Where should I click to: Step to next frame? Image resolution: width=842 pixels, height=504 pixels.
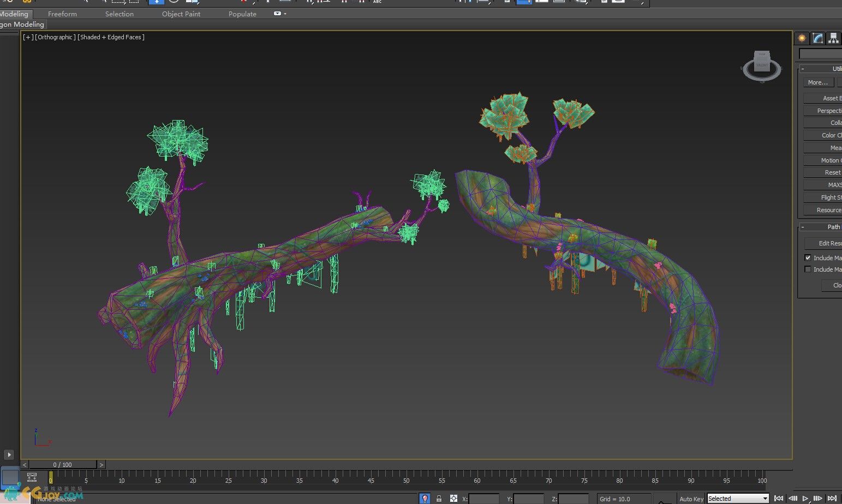pyautogui.click(x=818, y=499)
